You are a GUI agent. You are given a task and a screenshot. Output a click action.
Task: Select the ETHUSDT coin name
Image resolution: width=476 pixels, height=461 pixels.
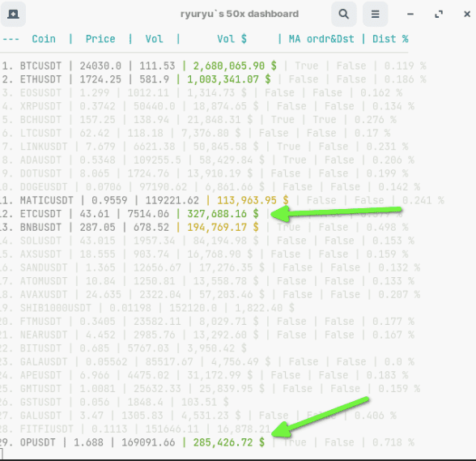(40, 79)
